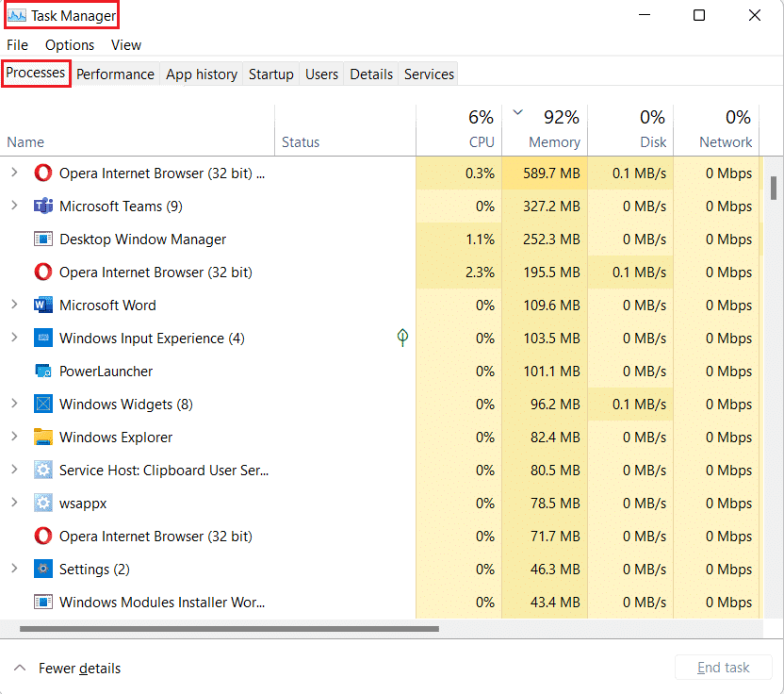The image size is (784, 694).
Task: Click the Microsoft Word icon
Action: (41, 305)
